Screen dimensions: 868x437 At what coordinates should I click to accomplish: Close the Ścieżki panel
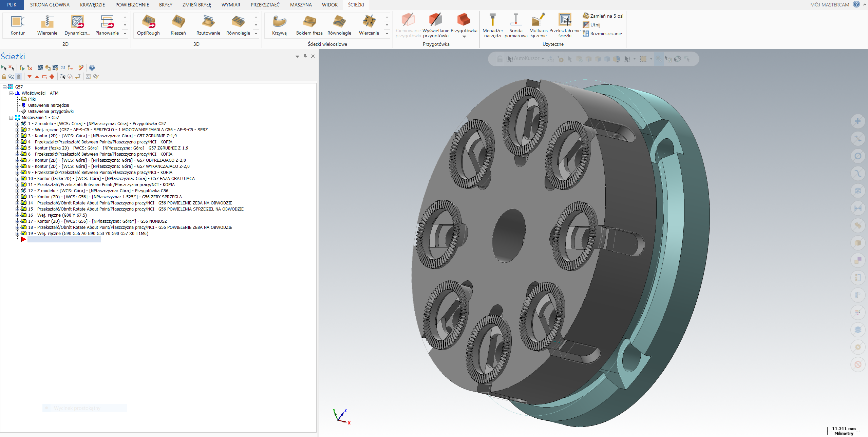(x=313, y=56)
